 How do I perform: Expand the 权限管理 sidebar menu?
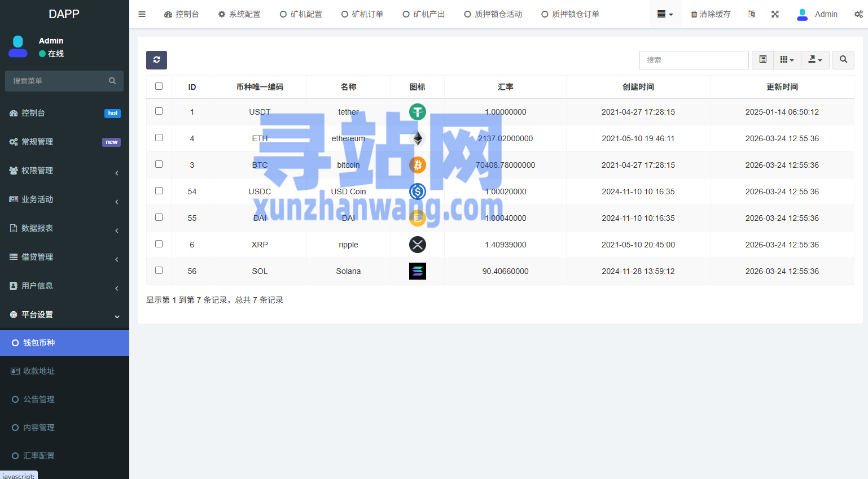[x=64, y=171]
